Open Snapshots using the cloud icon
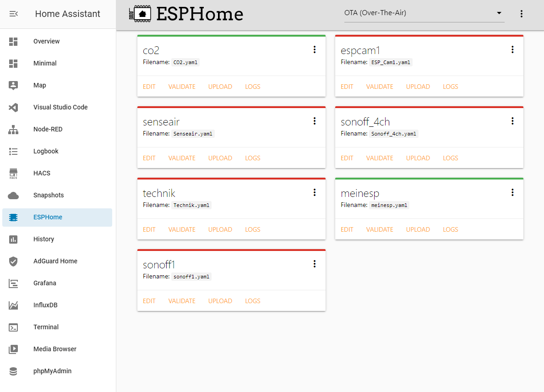The width and height of the screenshot is (544, 392). click(13, 195)
